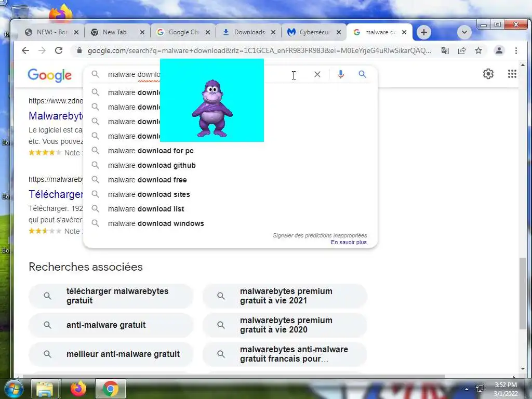The image size is (532, 399).
Task: Click the Google logo
Action: pyautogui.click(x=49, y=75)
